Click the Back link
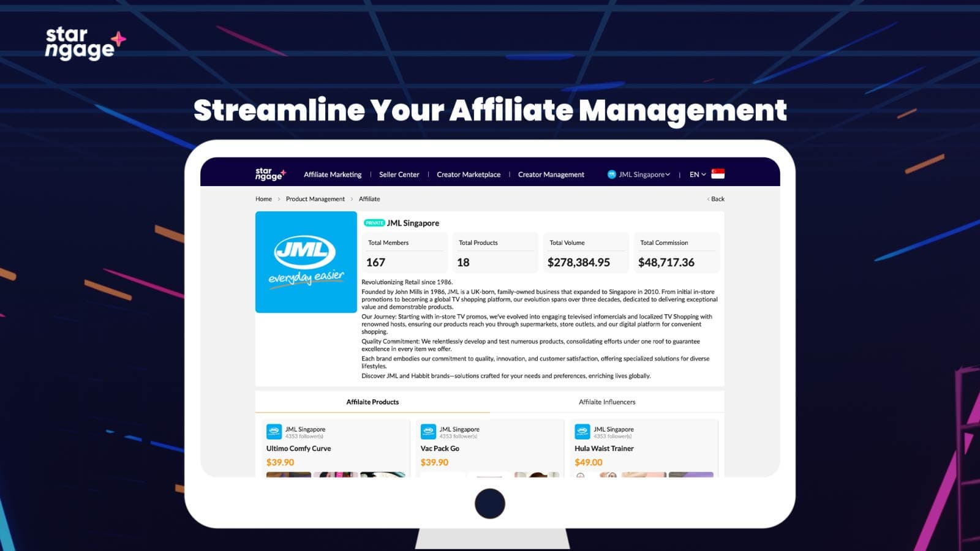Image resolution: width=980 pixels, height=551 pixels. click(716, 199)
